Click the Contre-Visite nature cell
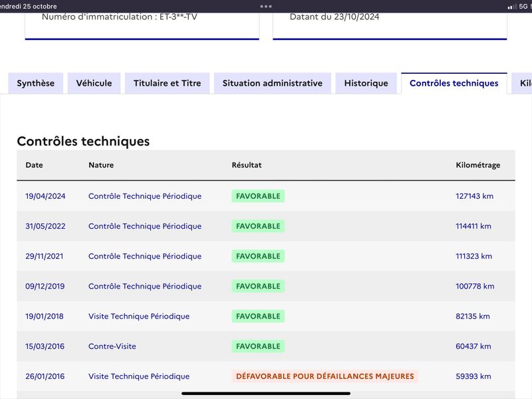This screenshot has width=532, height=399. [112, 346]
